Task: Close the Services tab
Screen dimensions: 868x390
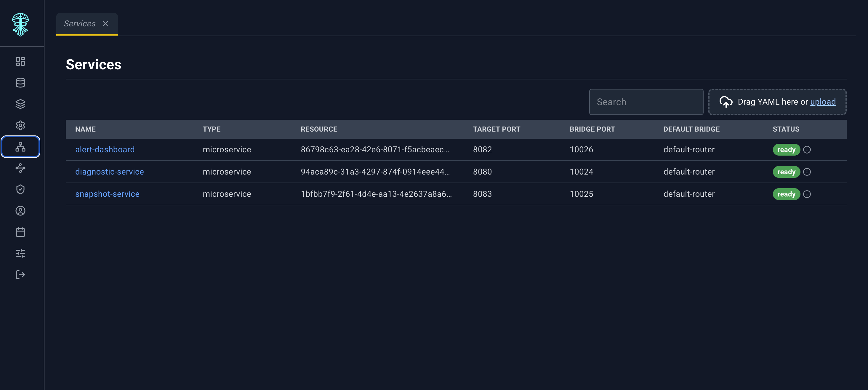Action: 105,24
